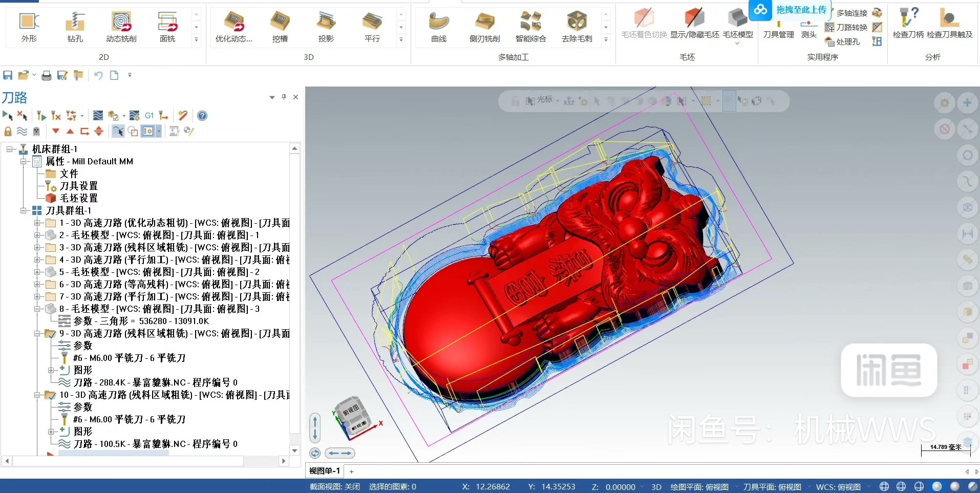Image resolution: width=980 pixels, height=493 pixels.
Task: Select all operations in Toolpaths manager
Action: tap(8, 116)
